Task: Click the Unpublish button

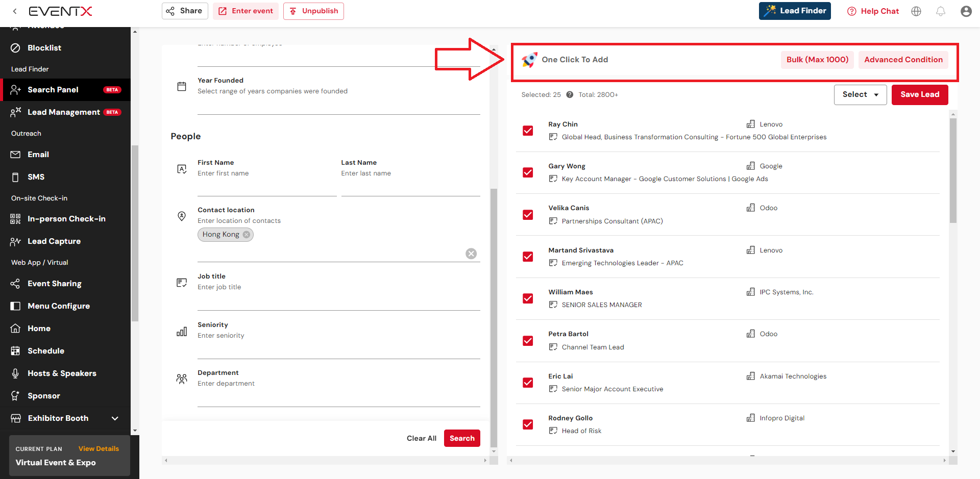Action: tap(313, 11)
